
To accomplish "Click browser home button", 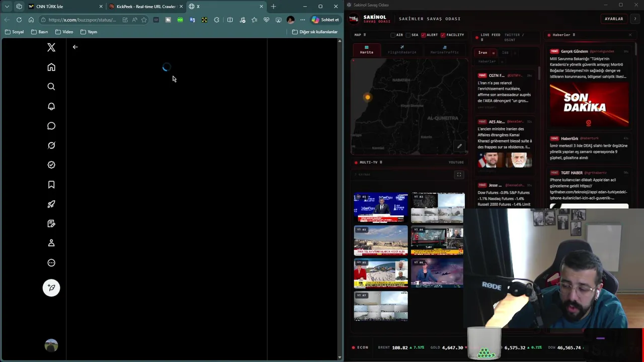I will pyautogui.click(x=31, y=20).
